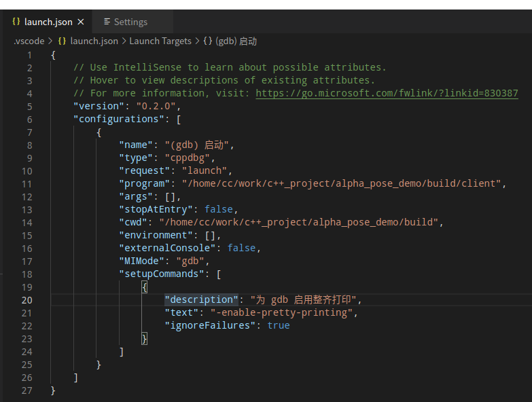
Task: Open the go.microsoft.com fwlink URL
Action: [387, 93]
